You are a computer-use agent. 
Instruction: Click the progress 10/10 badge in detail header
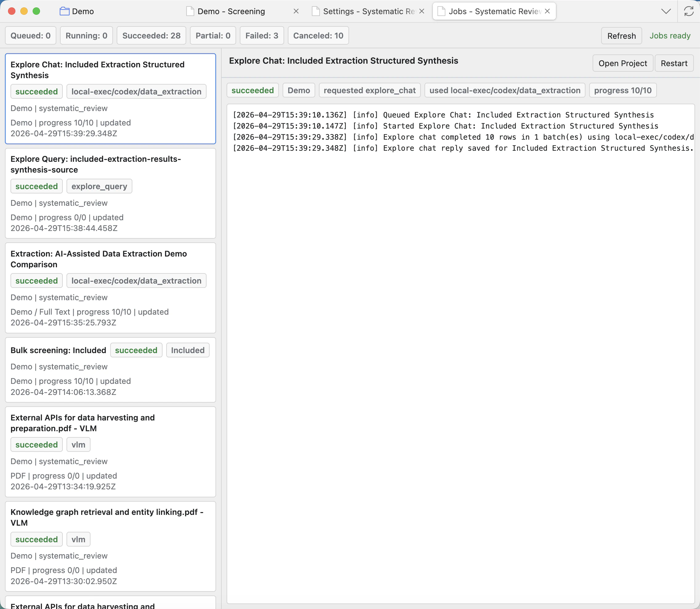[x=623, y=90]
